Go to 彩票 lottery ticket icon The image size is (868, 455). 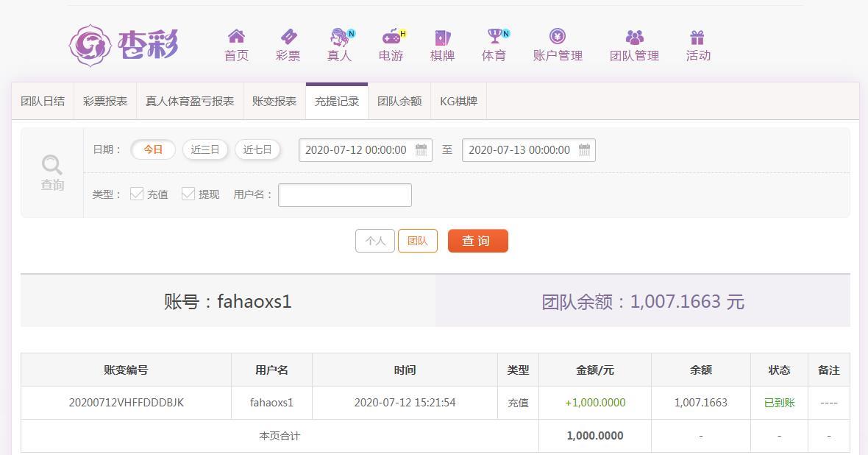(288, 37)
